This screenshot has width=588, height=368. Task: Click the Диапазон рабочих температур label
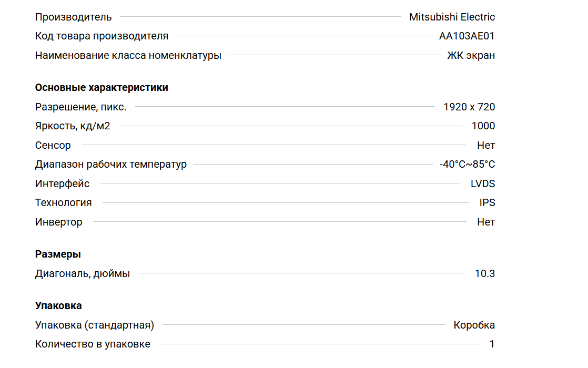click(x=111, y=165)
